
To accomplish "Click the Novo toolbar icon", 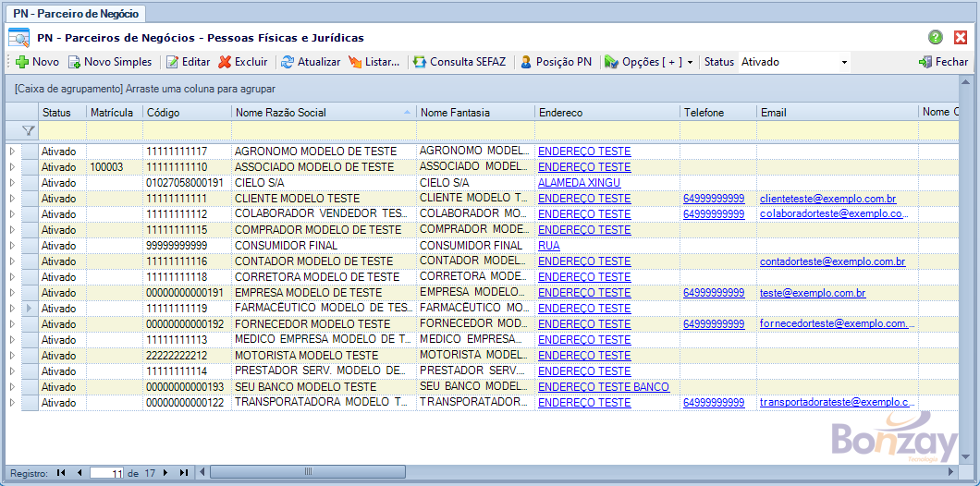I will (x=22, y=62).
